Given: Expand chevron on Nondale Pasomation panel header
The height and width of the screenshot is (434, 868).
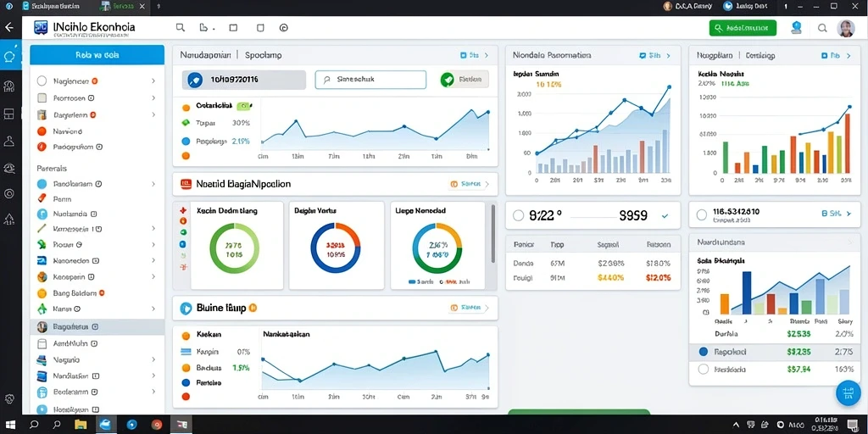Looking at the screenshot, I should point(668,55).
